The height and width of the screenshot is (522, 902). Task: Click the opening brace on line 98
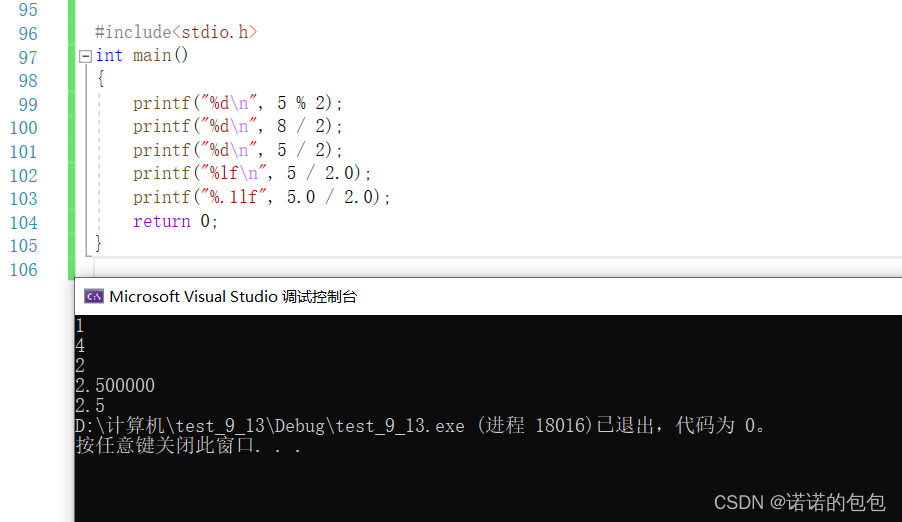[101, 78]
